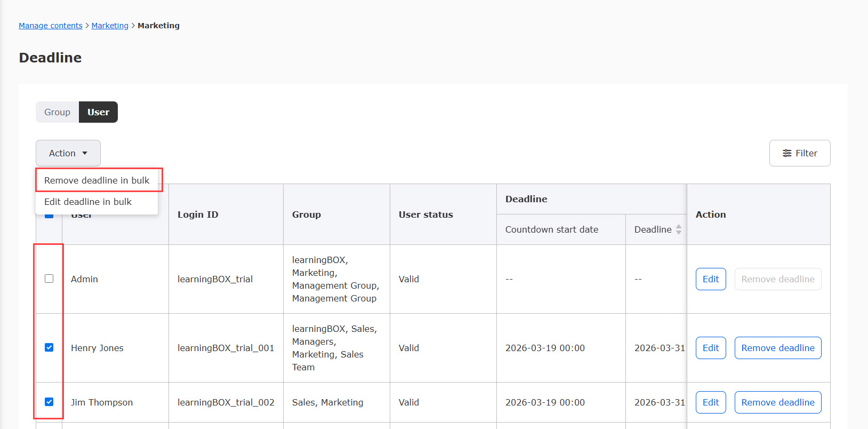The width and height of the screenshot is (868, 429).
Task: Select the User tab
Action: point(98,112)
